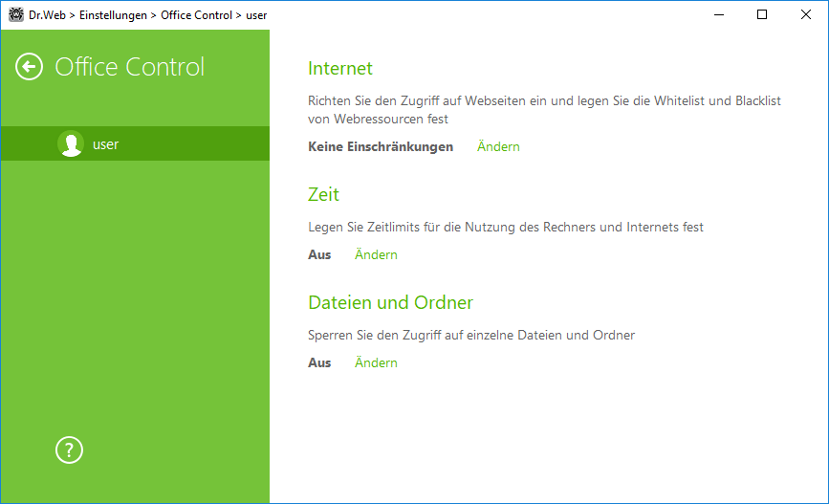This screenshot has width=829, height=504.
Task: Open help via the question mark icon
Action: coord(69,450)
